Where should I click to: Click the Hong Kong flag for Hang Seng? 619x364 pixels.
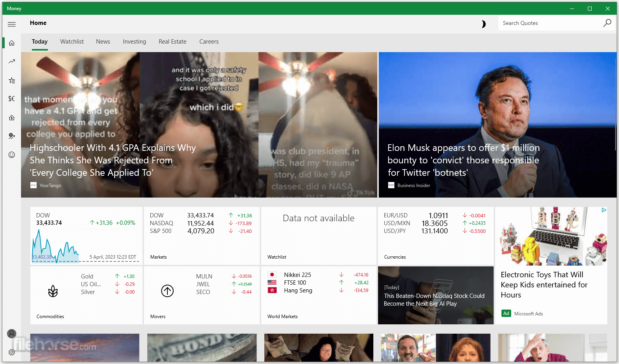[x=272, y=290]
